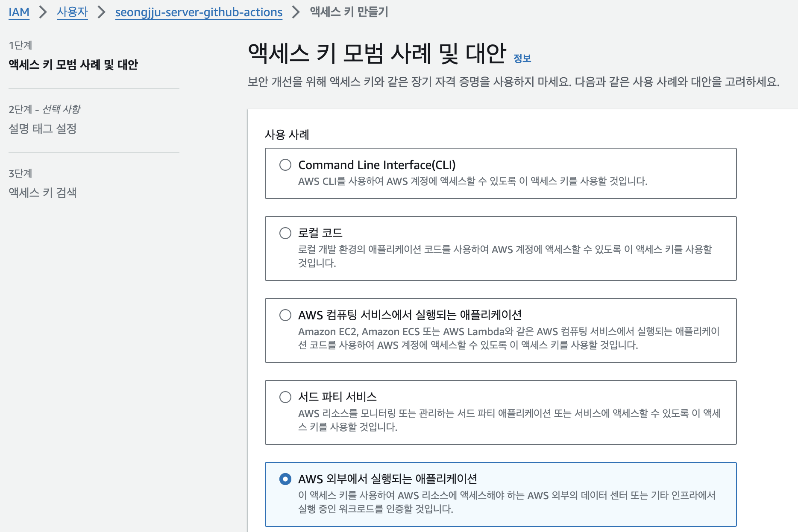Click the 사용 사례 section label
The height and width of the screenshot is (532, 798).
287,135
